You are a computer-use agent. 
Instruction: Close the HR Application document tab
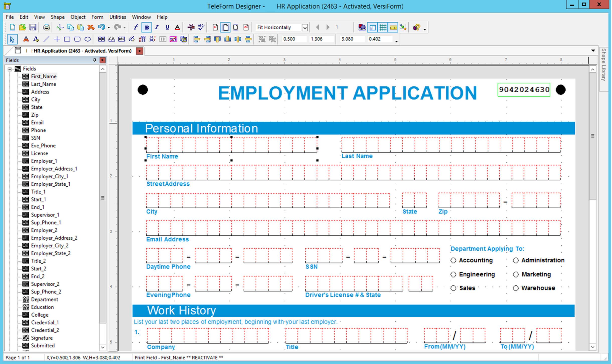(x=139, y=51)
